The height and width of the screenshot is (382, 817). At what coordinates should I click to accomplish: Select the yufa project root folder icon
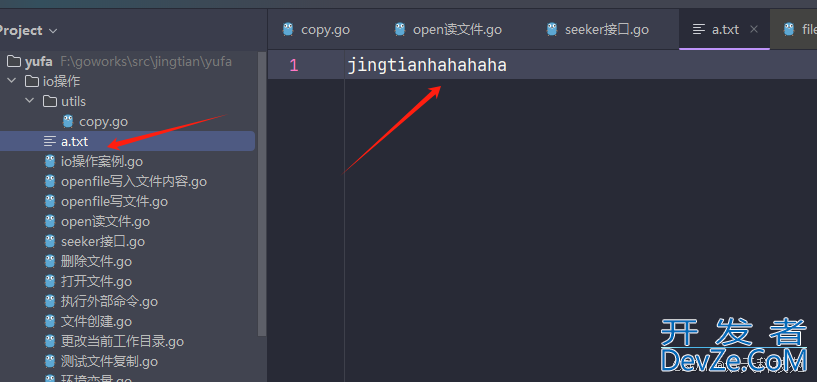(x=14, y=61)
